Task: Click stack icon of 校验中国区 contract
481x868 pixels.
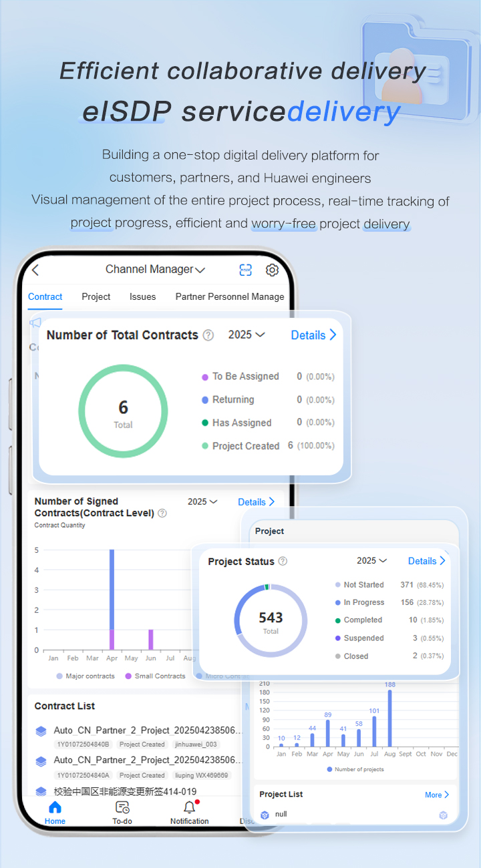Action: [41, 792]
